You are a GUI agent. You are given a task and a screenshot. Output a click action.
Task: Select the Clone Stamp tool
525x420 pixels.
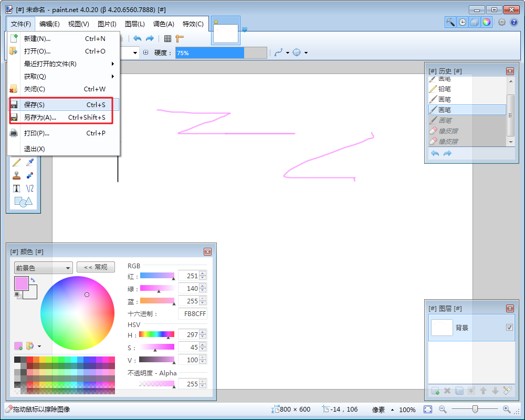coord(16,175)
